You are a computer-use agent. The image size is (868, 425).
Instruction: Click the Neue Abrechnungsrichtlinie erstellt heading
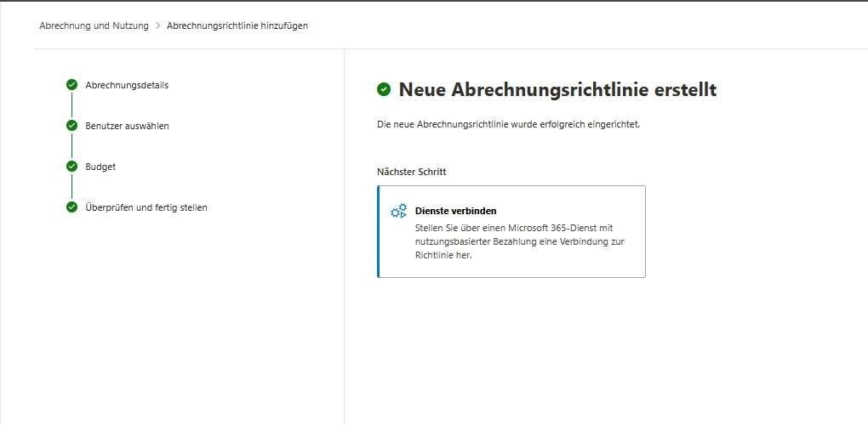[x=557, y=89]
